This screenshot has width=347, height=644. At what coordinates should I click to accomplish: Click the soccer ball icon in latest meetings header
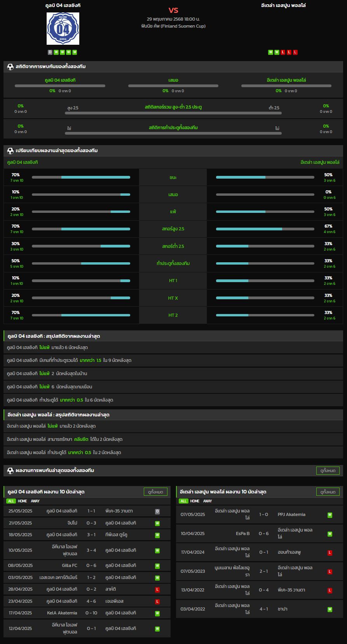click(10, 470)
